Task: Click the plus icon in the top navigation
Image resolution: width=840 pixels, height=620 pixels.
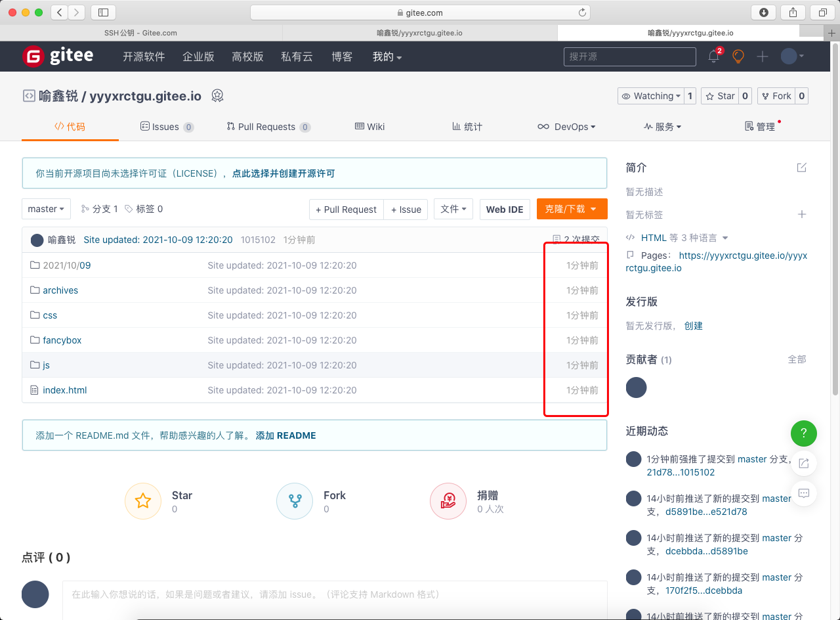Action: (763, 56)
